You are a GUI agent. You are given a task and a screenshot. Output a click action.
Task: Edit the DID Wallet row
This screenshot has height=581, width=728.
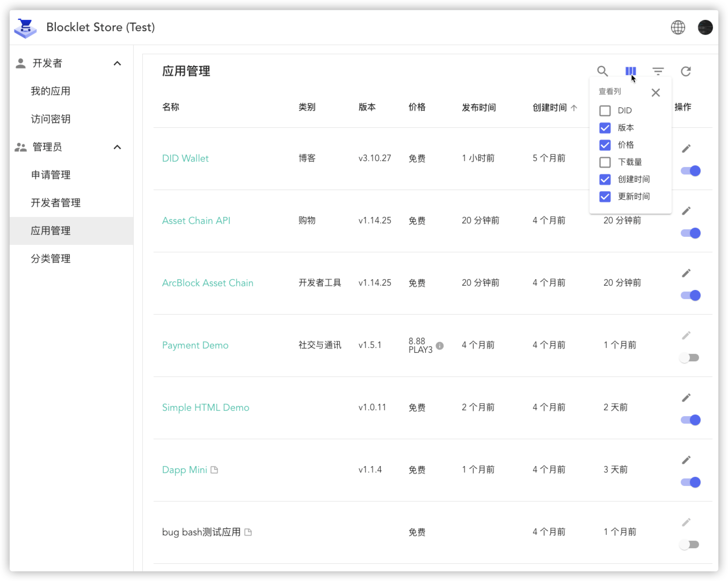click(686, 148)
